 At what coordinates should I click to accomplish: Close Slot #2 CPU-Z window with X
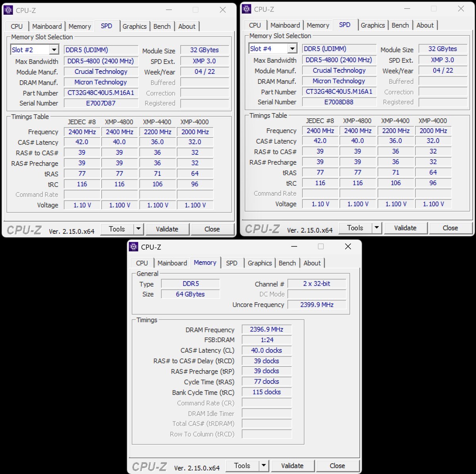point(223,10)
